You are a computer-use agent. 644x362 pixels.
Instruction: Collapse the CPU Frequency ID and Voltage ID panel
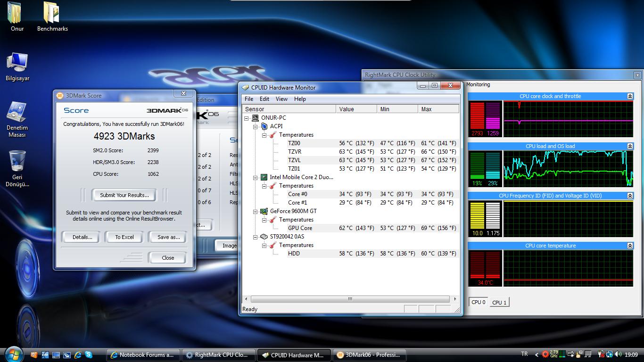[630, 196]
